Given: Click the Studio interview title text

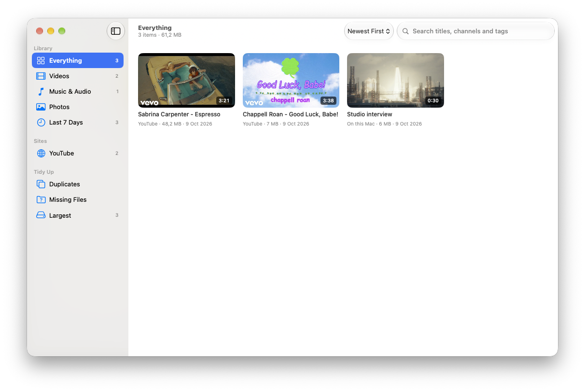Looking at the screenshot, I should click(x=370, y=114).
